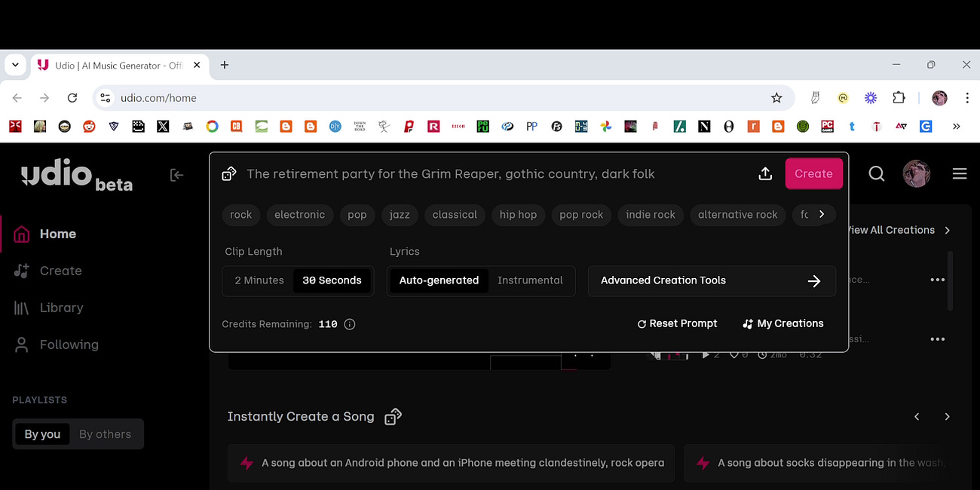The width and height of the screenshot is (980, 490).
Task: Open Create in the sidebar
Action: pos(47,271)
